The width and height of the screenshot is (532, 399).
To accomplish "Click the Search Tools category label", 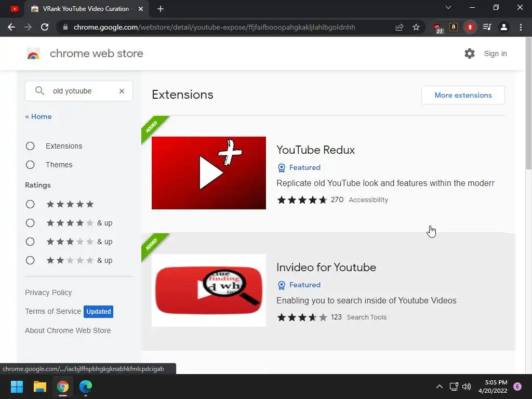I will pyautogui.click(x=366, y=317).
